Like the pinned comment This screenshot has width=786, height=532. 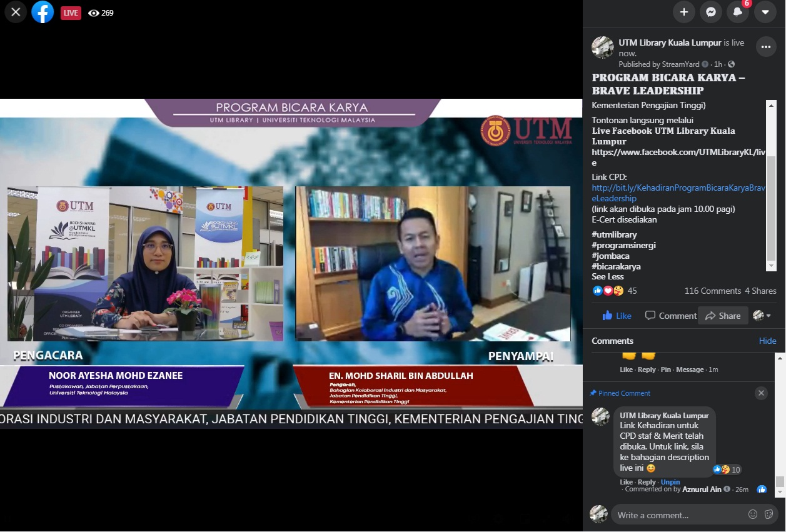point(627,482)
